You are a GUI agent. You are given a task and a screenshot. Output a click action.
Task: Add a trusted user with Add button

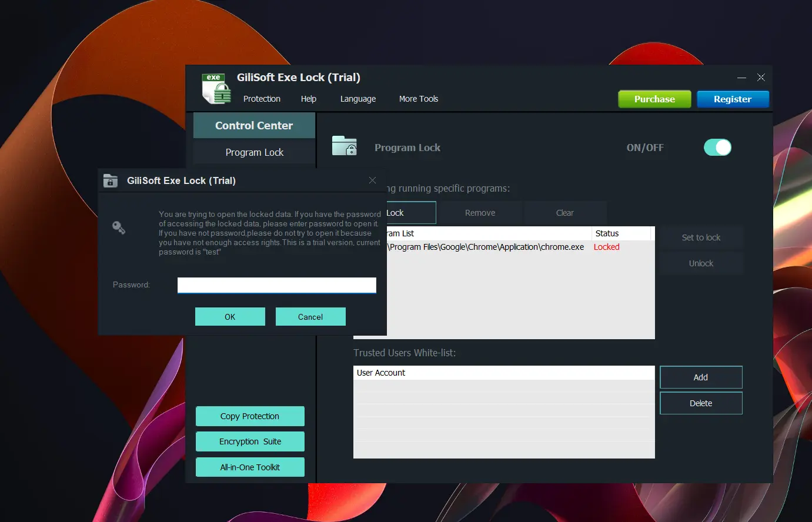701,377
